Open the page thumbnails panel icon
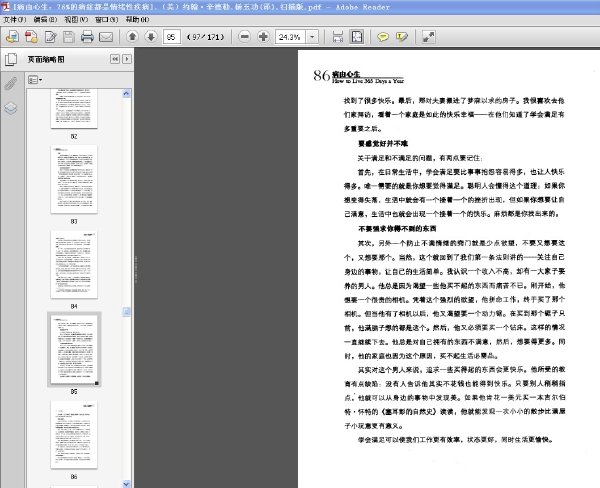 click(11, 59)
